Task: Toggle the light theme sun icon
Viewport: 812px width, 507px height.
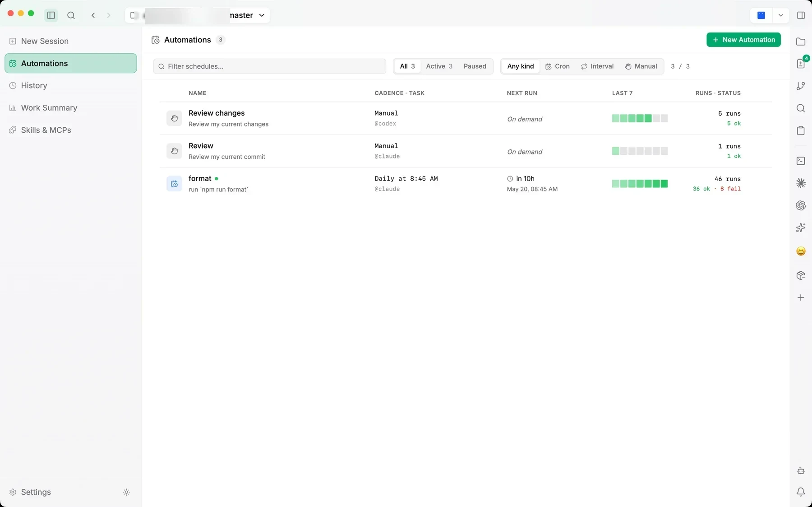Action: coord(126,492)
